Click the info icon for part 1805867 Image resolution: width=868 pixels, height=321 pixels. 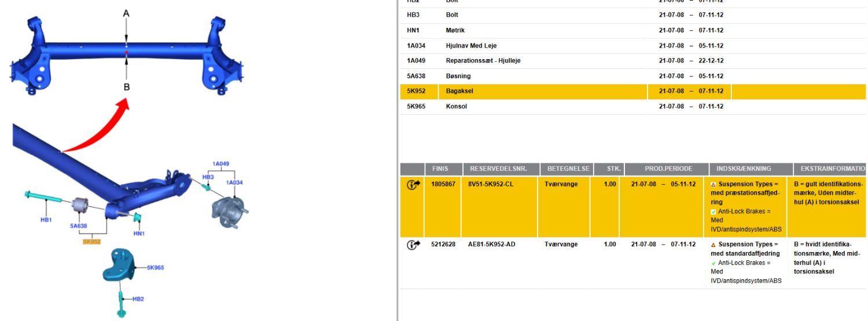pyautogui.click(x=413, y=185)
